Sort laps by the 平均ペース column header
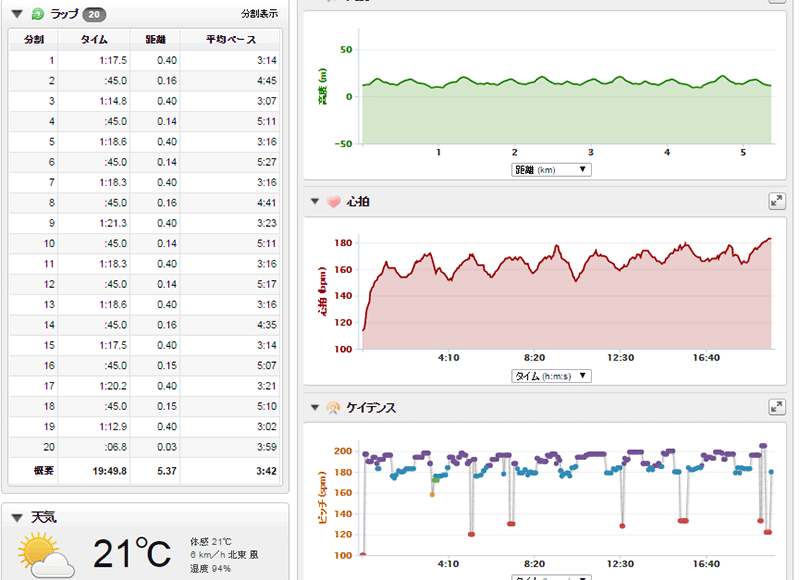 pos(230,40)
